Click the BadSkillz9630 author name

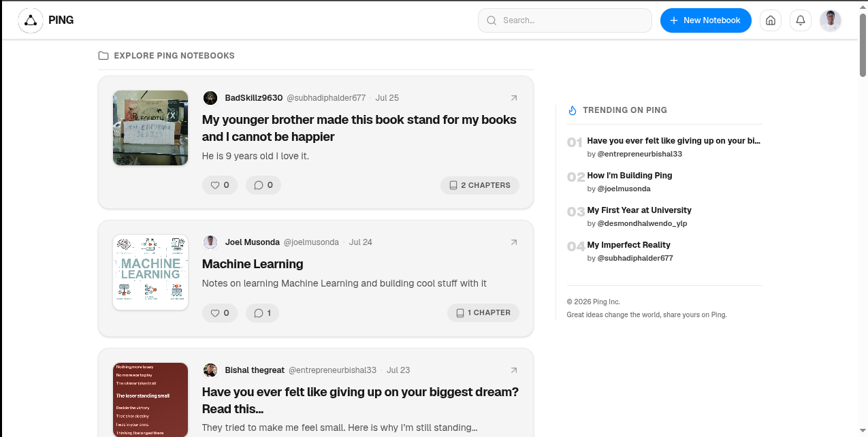point(254,98)
